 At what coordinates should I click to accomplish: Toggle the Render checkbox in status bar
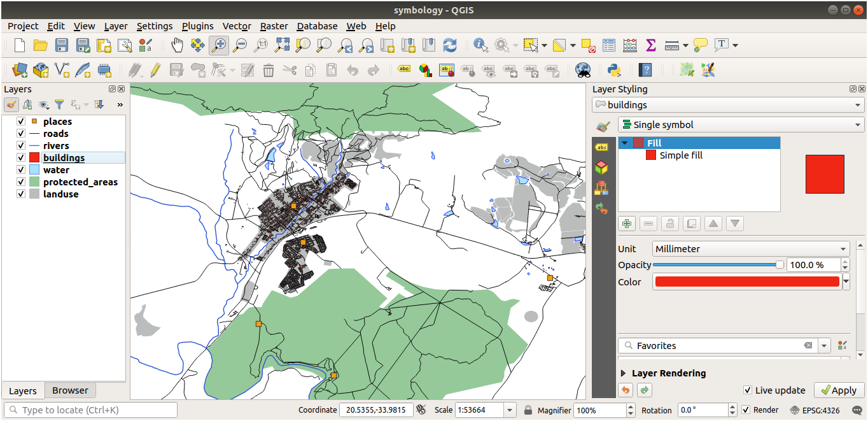tap(746, 410)
